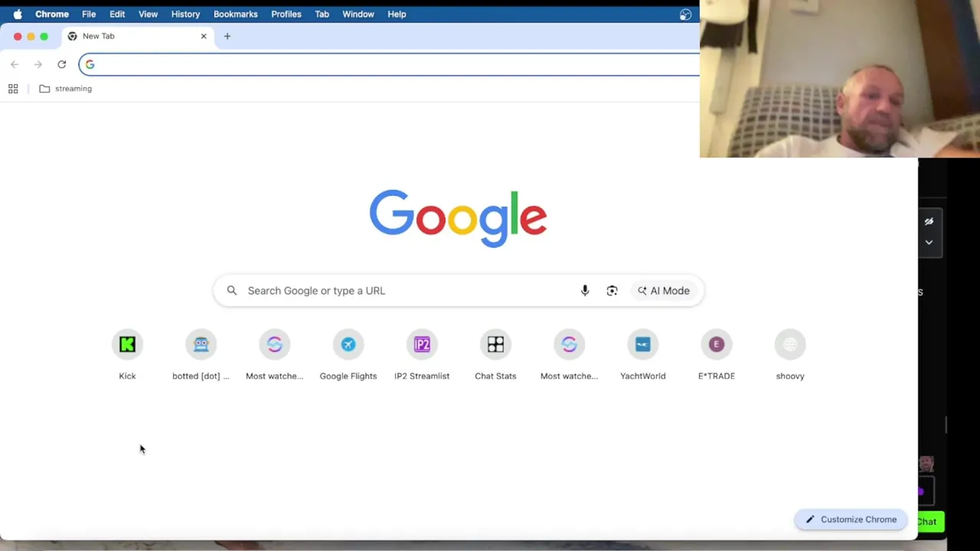
Task: Start voice search with the microphone icon
Action: point(585,291)
